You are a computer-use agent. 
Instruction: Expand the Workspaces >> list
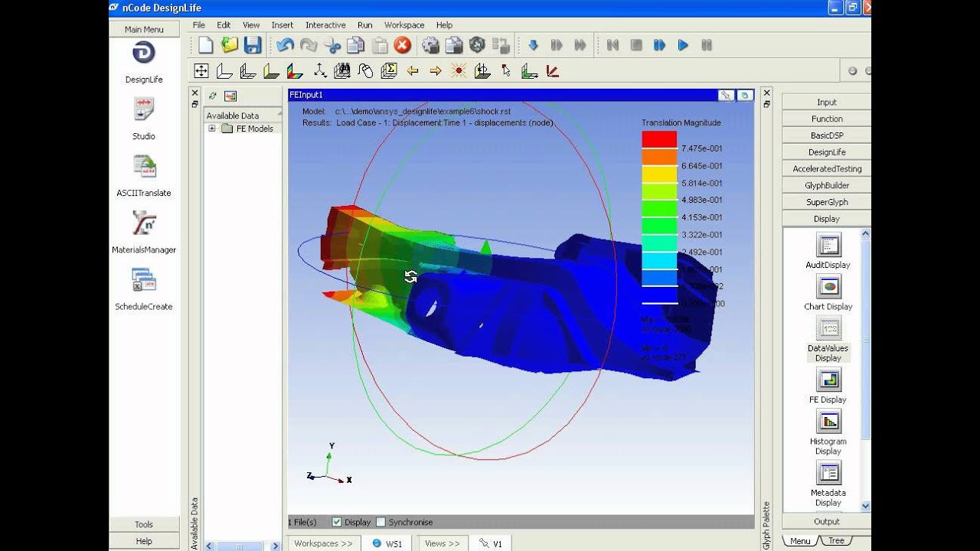pos(323,543)
